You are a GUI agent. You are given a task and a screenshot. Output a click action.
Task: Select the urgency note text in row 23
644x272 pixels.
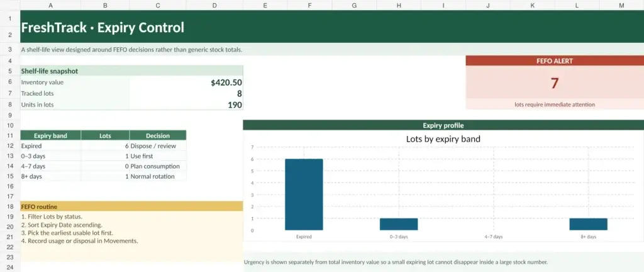click(396, 262)
